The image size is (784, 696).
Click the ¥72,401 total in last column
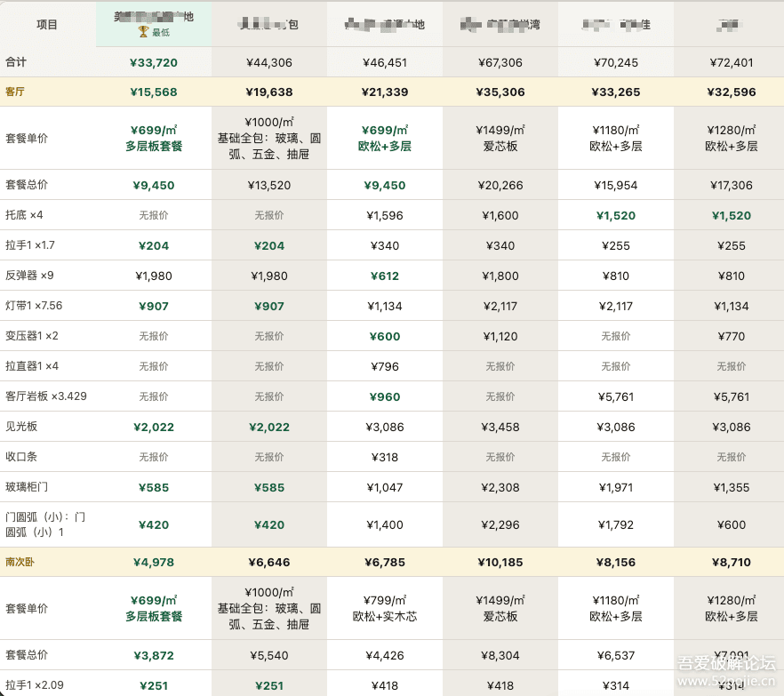pos(731,62)
